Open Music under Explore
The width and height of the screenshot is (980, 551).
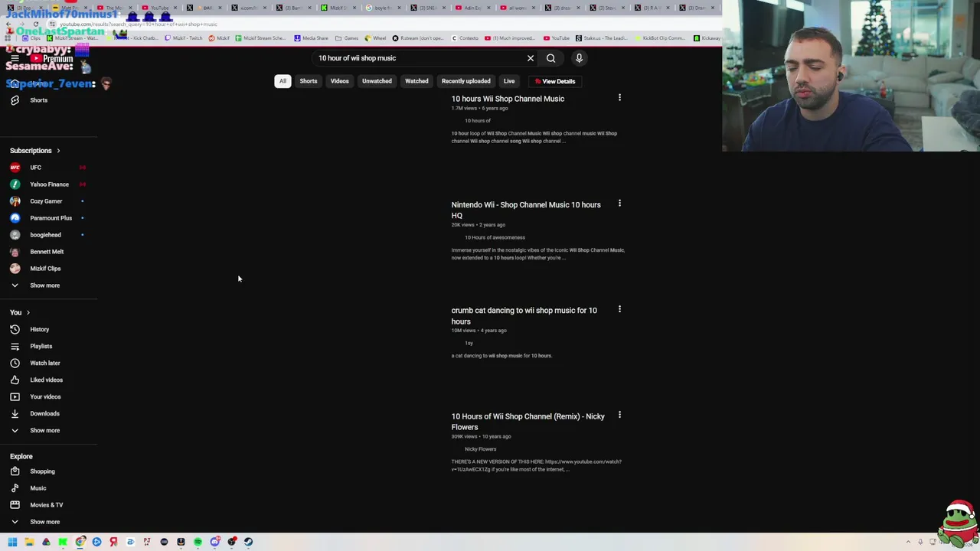(x=49, y=488)
